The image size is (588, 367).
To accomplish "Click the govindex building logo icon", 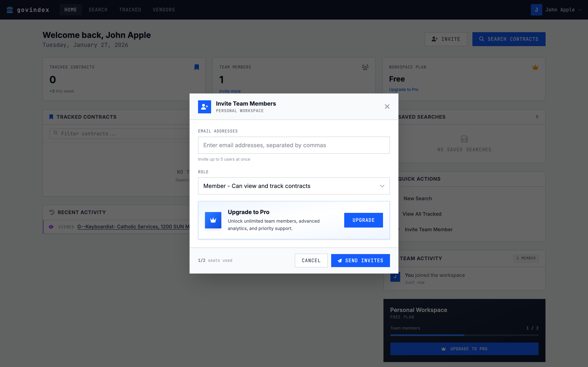I will click(10, 10).
